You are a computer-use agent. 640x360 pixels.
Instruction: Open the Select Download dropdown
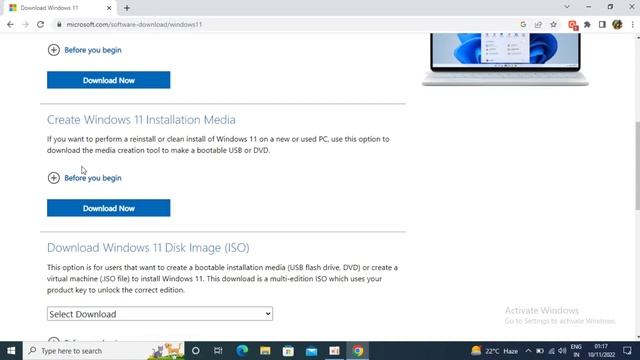160,314
